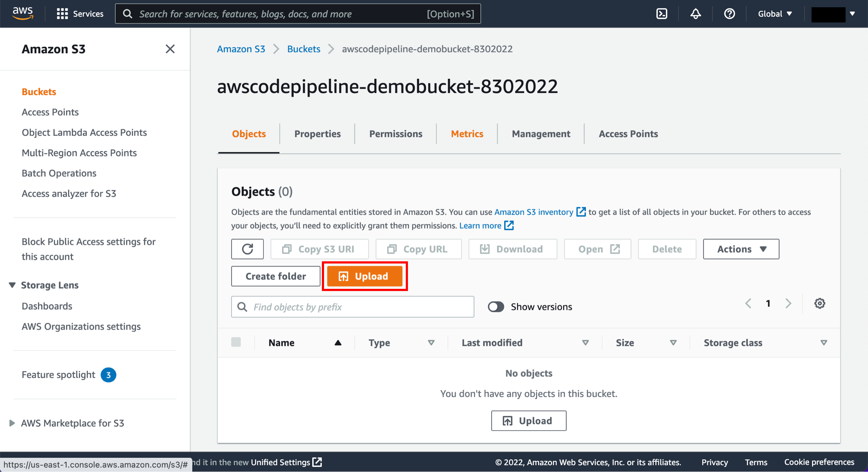This screenshot has width=868, height=472.
Task: Open the Services grid menu
Action: [x=80, y=14]
